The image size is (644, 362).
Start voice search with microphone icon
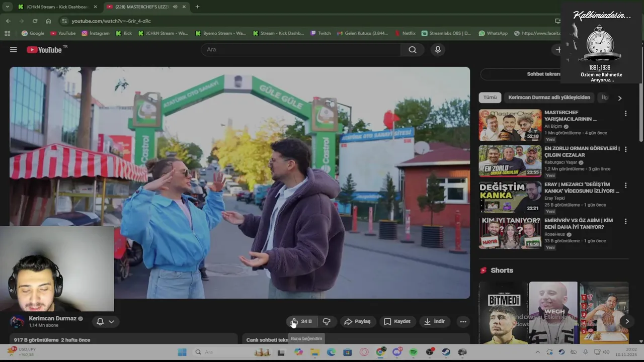438,50
